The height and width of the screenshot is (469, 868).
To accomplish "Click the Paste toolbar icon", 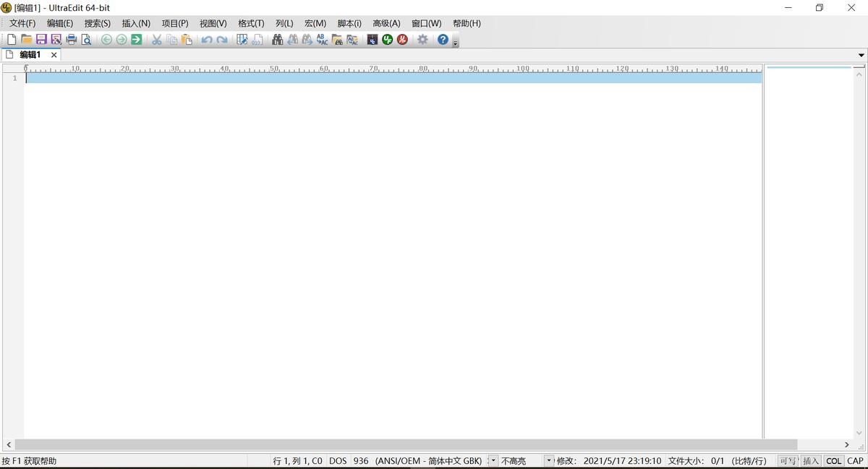I will 186,40.
